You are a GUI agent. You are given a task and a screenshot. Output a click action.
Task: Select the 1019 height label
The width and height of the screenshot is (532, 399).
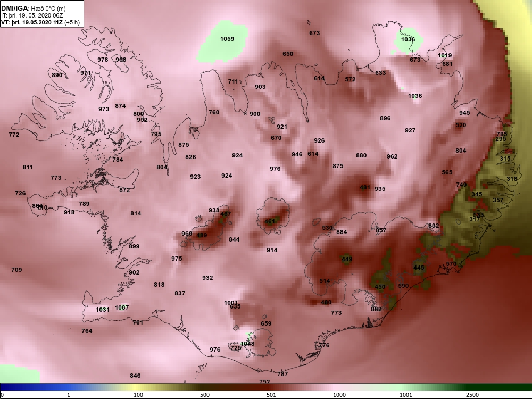pyautogui.click(x=444, y=55)
